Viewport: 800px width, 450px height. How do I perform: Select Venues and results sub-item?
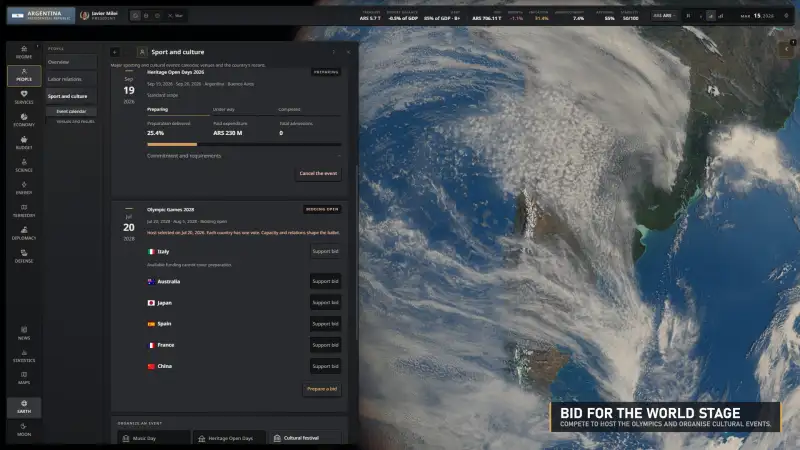75,121
